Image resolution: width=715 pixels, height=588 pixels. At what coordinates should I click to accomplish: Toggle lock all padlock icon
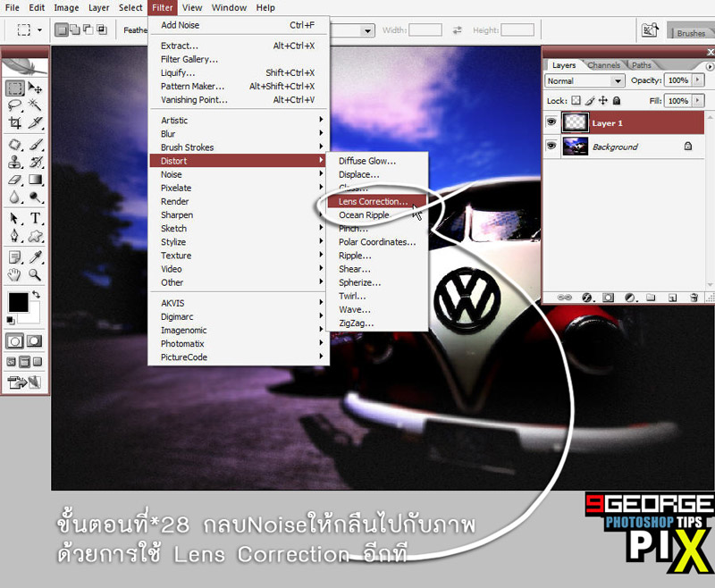click(x=617, y=100)
